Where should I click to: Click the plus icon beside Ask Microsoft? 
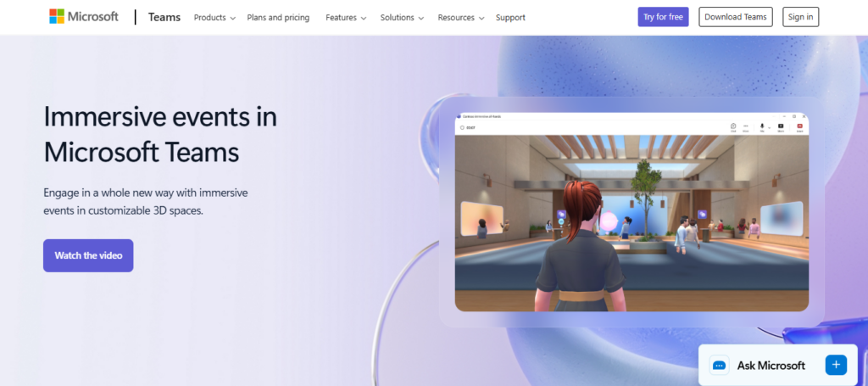(x=836, y=365)
